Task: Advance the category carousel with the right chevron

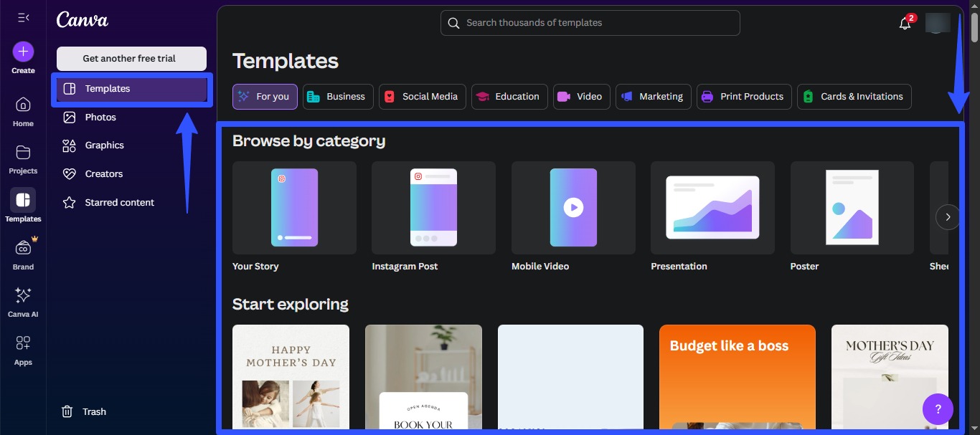Action: 947,216
